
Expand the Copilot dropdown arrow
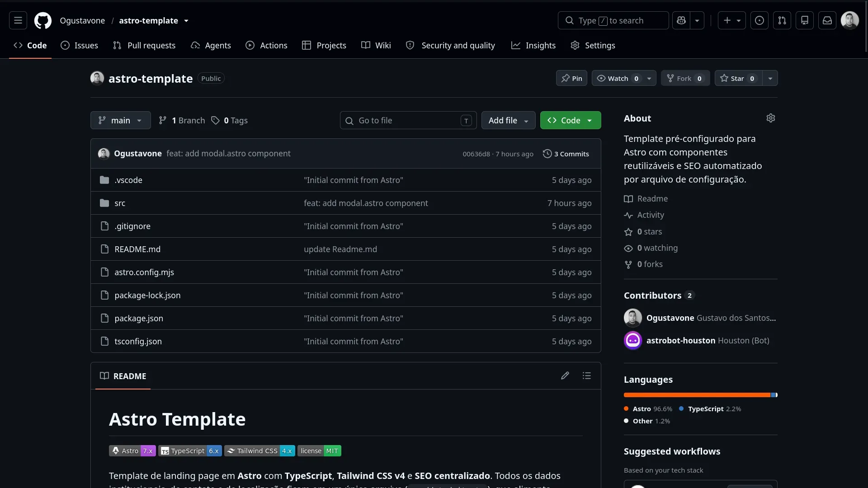(x=697, y=20)
